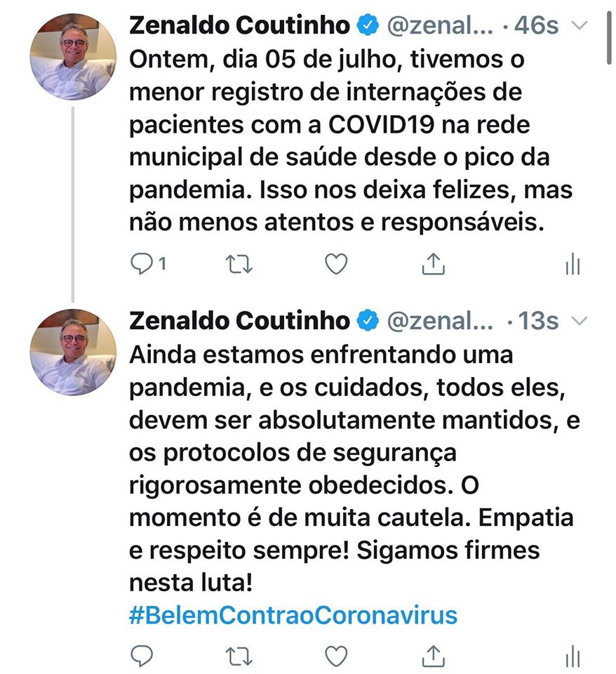This screenshot has width=616, height=674.
Task: Open the more-options chevron on first tweet
Action: click(580, 25)
